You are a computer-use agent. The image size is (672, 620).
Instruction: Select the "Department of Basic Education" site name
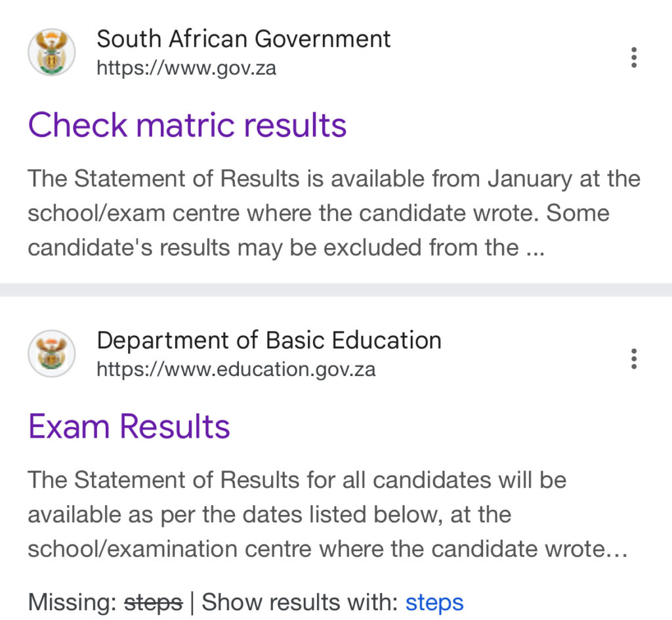269,341
